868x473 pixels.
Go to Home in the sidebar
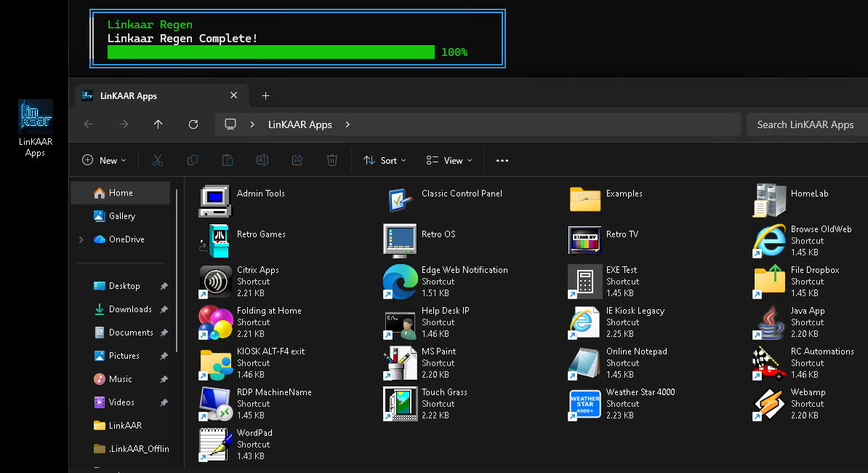pos(121,193)
